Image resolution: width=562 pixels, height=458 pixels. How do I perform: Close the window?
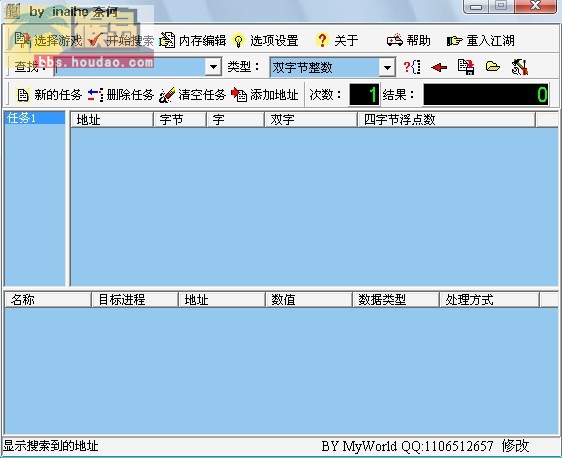pyautogui.click(x=535, y=6)
